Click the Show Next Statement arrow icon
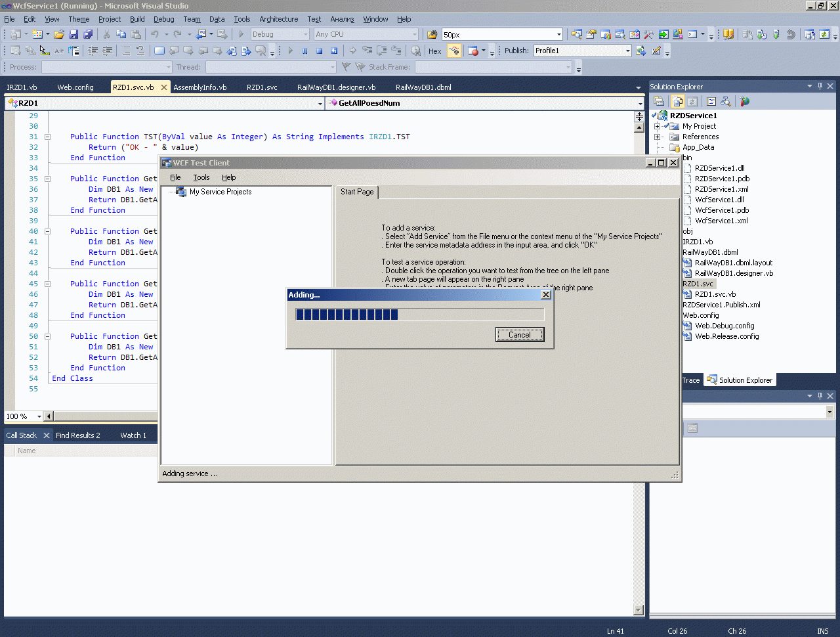The image size is (840, 637). (352, 51)
